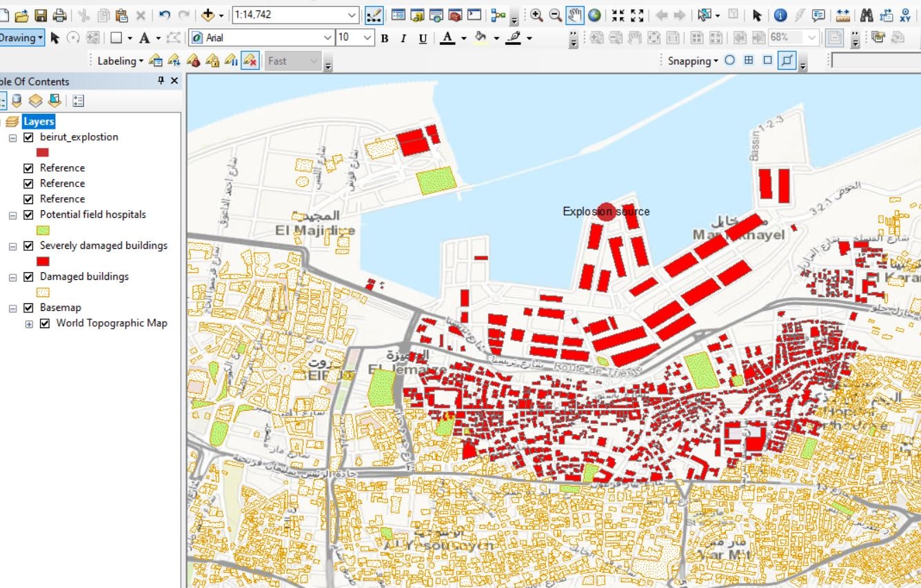Open the Go To XY tool
The height and width of the screenshot is (588, 921).
[906, 14]
